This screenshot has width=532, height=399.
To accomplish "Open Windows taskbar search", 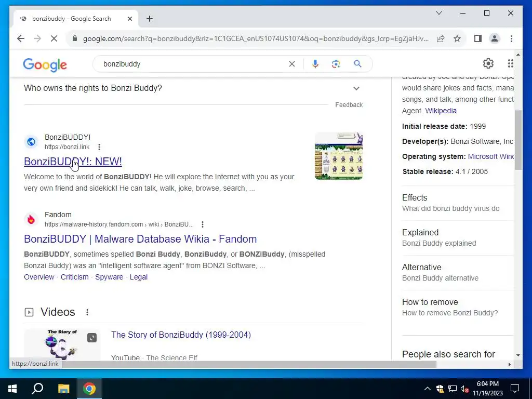I will 37,389.
